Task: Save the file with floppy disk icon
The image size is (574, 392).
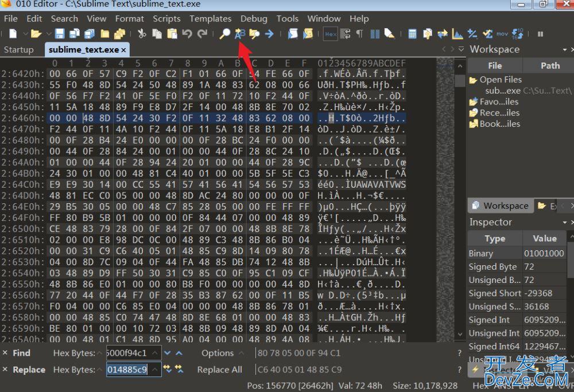Action: [60, 34]
